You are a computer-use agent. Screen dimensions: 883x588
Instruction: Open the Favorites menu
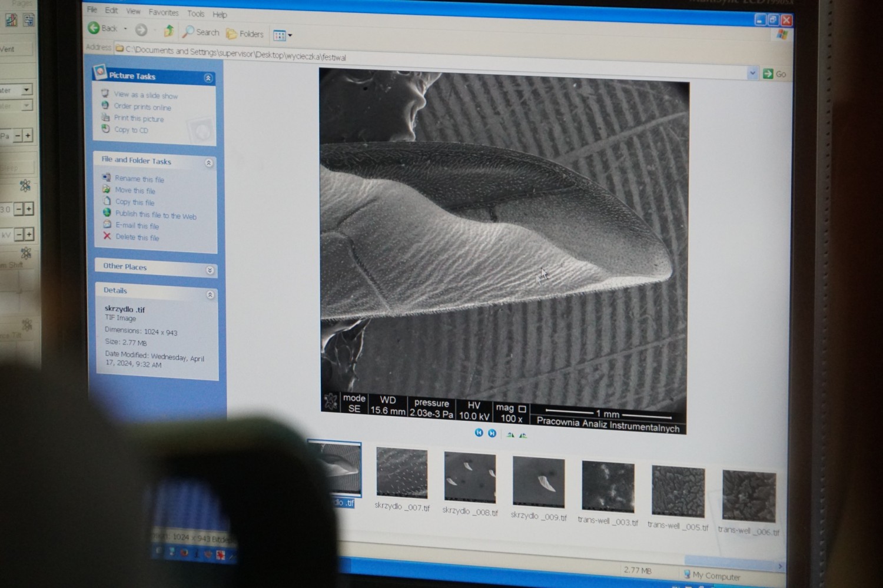164,12
